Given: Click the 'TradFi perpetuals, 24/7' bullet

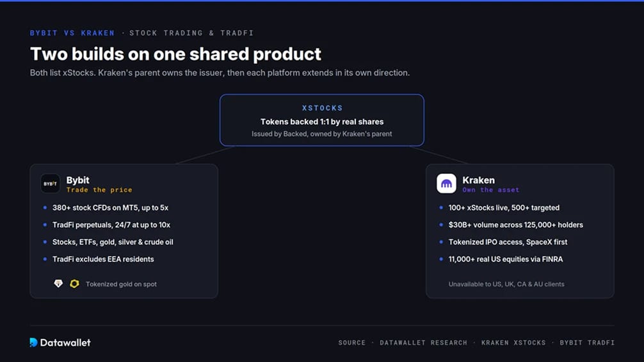Looking at the screenshot, I should coord(111,225).
